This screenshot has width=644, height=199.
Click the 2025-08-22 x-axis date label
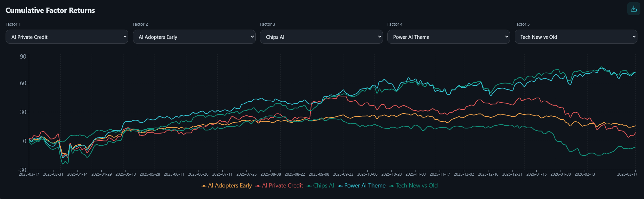pos(295,174)
